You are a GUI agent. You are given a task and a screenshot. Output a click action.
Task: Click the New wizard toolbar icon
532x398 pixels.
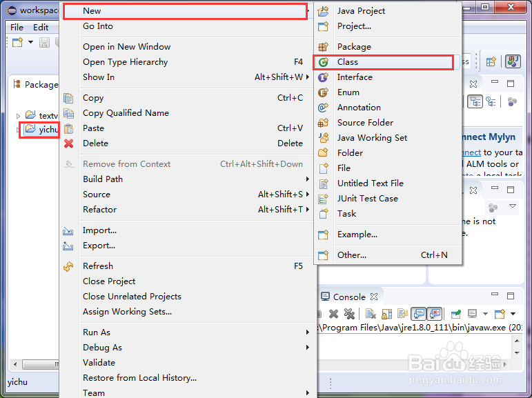coord(17,42)
